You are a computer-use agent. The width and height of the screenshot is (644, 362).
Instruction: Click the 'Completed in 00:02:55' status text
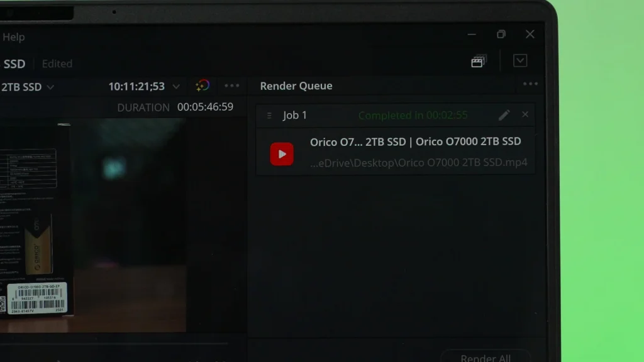413,116
